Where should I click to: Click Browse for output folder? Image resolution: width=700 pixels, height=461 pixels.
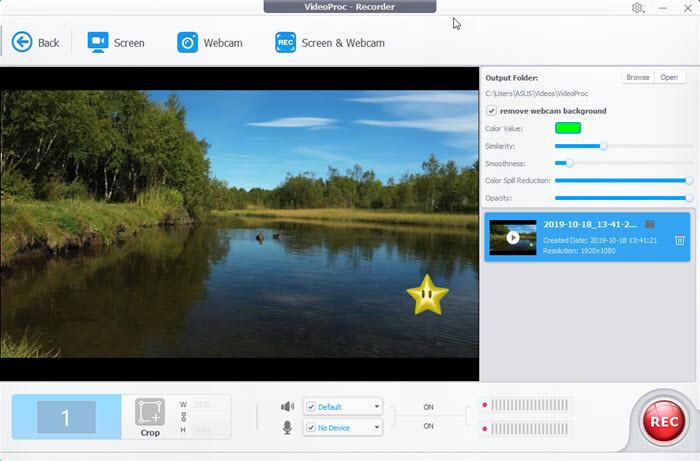(637, 77)
